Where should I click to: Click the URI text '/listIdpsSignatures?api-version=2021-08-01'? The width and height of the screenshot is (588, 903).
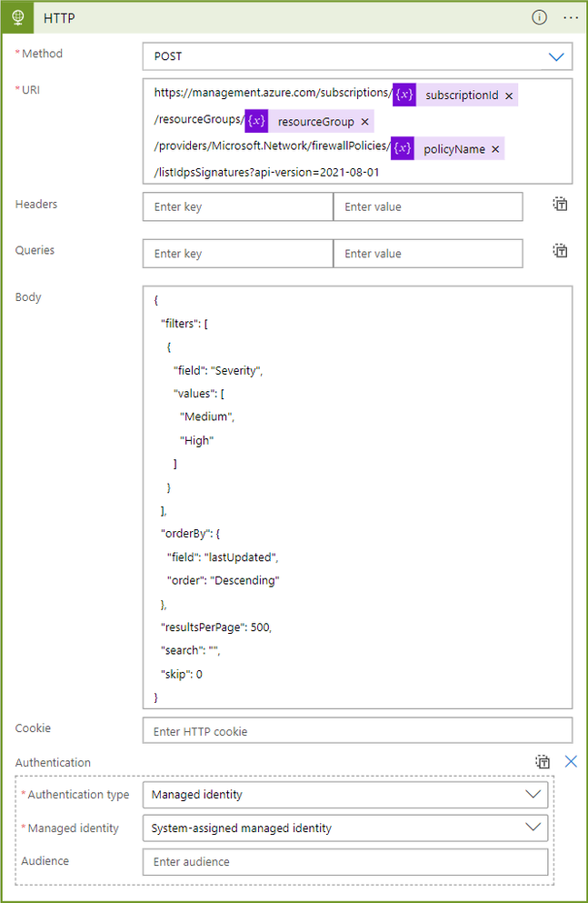click(267, 172)
